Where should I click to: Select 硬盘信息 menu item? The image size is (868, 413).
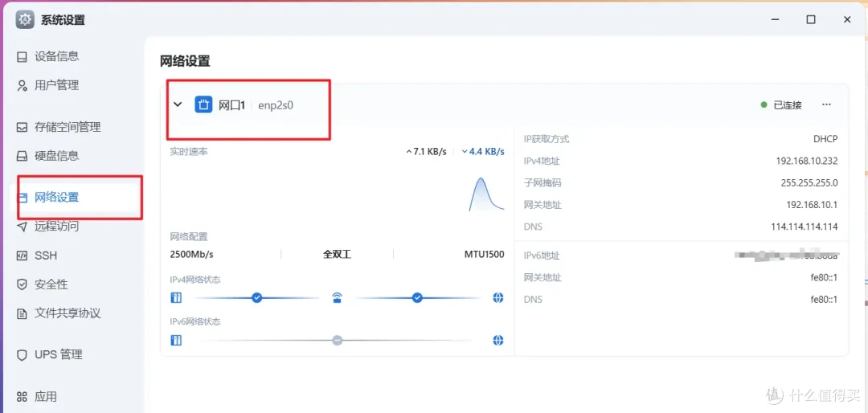(56, 156)
